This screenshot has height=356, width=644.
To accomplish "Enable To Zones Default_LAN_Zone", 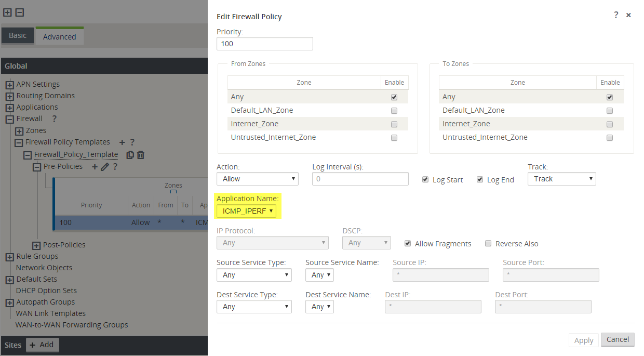I will coord(610,111).
